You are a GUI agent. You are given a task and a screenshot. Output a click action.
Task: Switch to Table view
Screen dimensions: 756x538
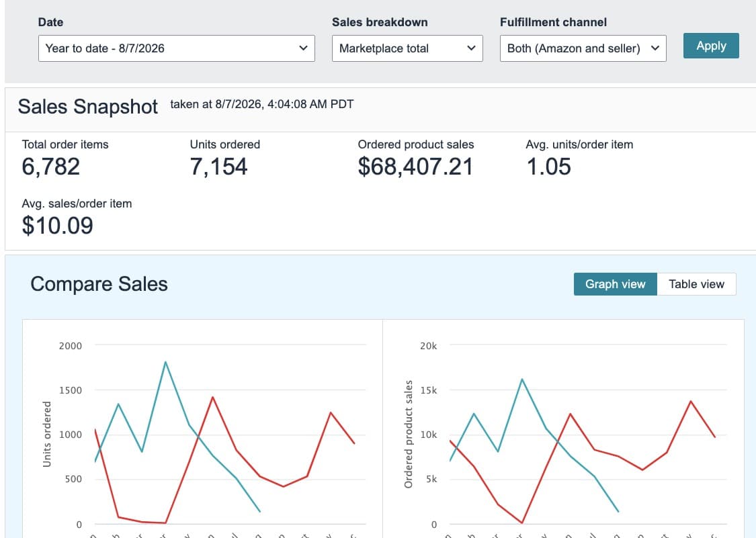(x=696, y=284)
